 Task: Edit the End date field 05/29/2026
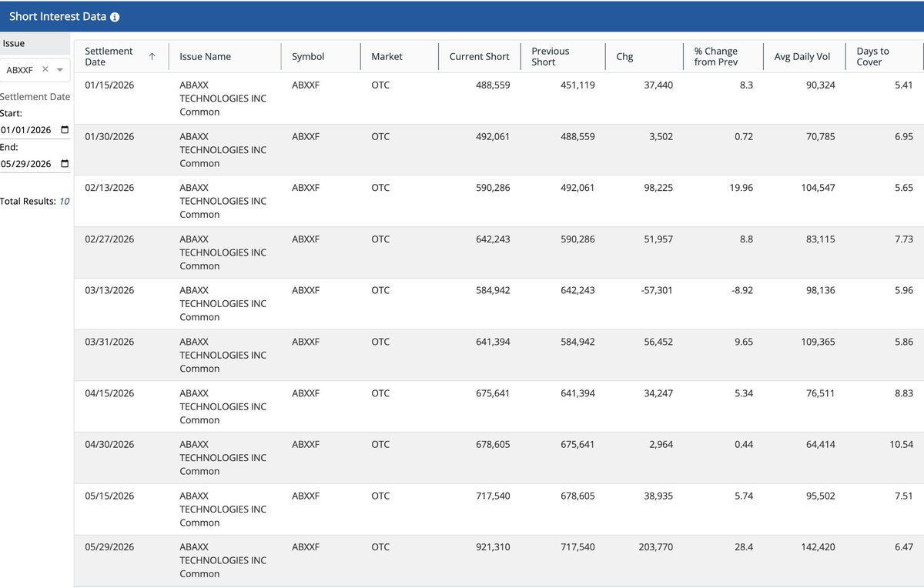(x=35, y=163)
